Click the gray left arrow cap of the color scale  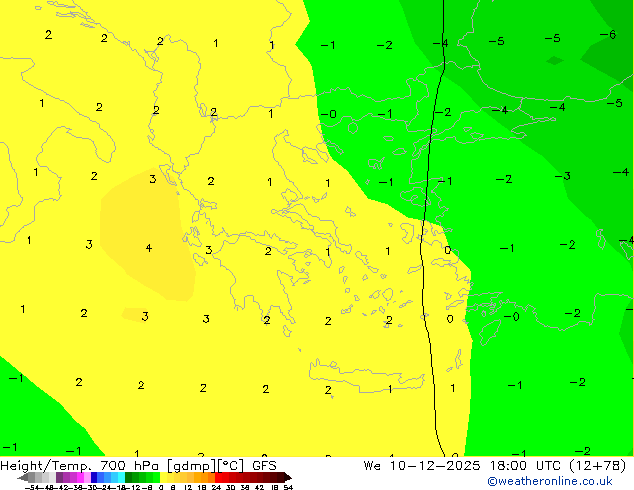23,477
